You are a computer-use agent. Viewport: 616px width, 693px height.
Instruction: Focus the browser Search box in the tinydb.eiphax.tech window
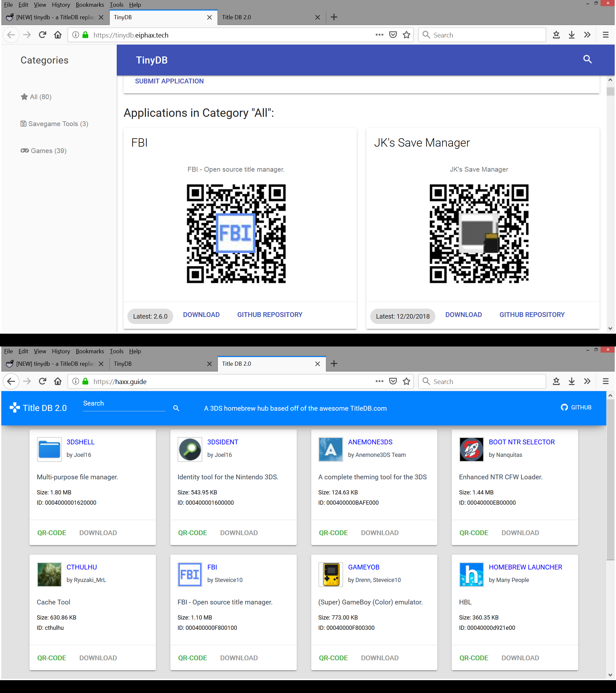coord(482,35)
